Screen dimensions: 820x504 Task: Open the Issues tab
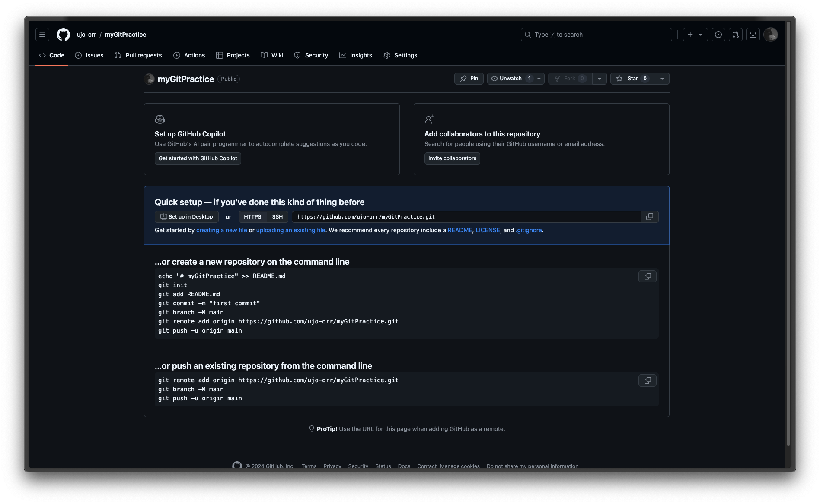pyautogui.click(x=89, y=55)
